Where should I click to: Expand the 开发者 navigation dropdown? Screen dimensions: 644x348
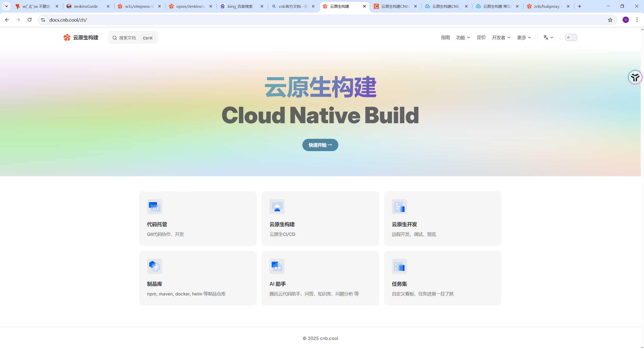tap(501, 37)
